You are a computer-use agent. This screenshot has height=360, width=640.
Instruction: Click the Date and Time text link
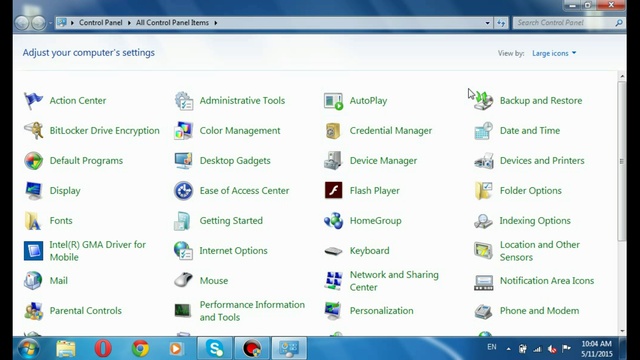tap(530, 131)
